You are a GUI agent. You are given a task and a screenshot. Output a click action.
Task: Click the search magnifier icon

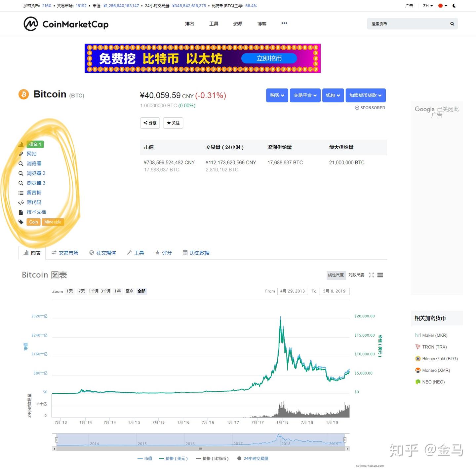click(x=452, y=23)
